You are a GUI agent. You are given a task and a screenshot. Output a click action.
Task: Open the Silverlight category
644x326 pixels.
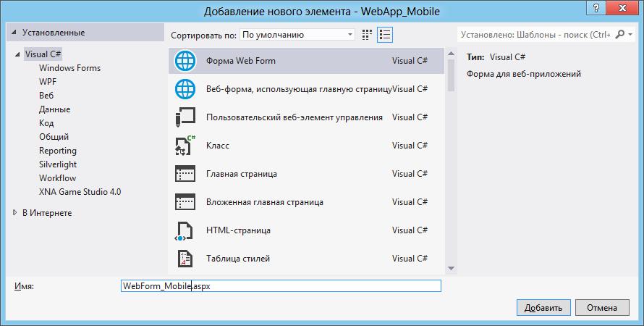tap(57, 164)
